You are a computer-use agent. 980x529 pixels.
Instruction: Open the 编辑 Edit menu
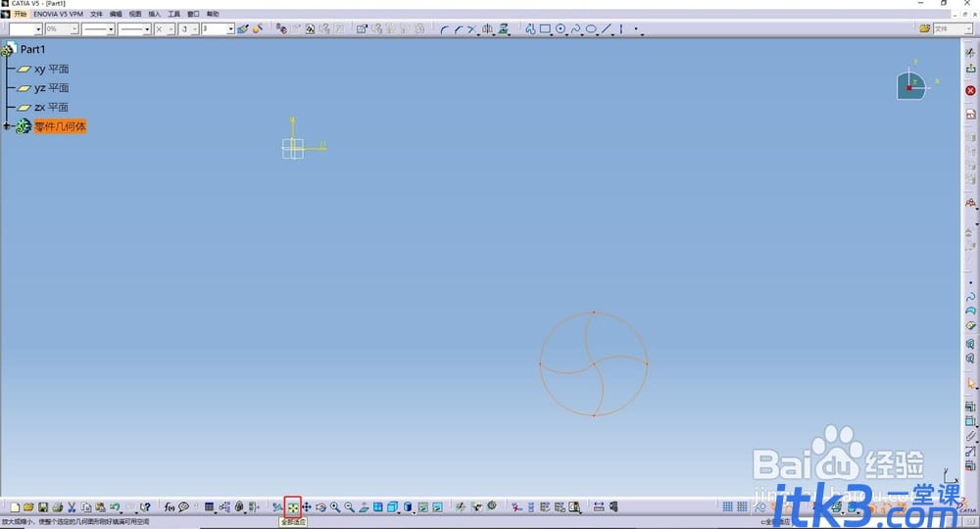click(x=116, y=14)
